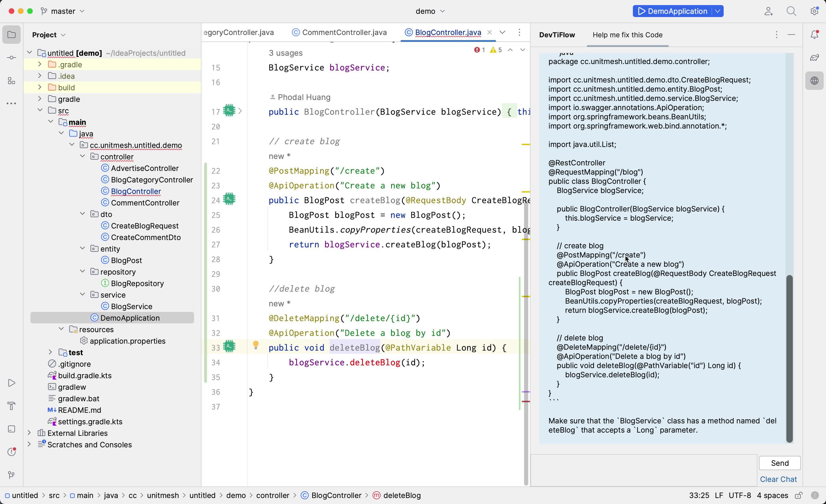Open the Notifications bell icon
The image size is (826, 504).
(815, 35)
